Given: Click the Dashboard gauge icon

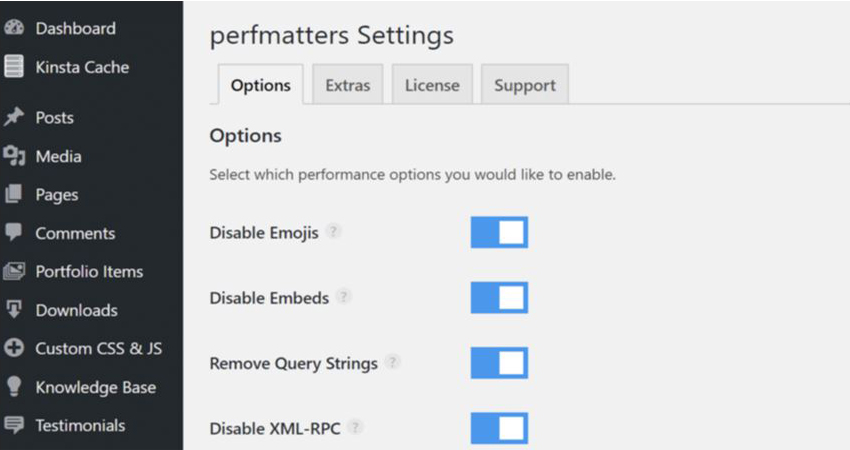Looking at the screenshot, I should tap(14, 28).
